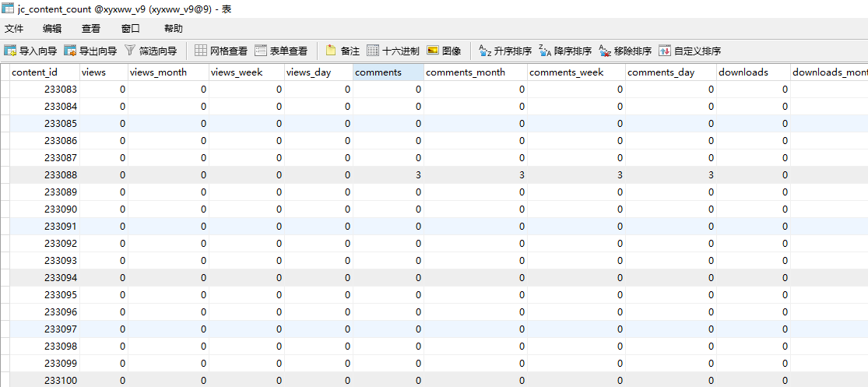
Task: Show the Hex (十六进制) viewer
Action: 393,51
